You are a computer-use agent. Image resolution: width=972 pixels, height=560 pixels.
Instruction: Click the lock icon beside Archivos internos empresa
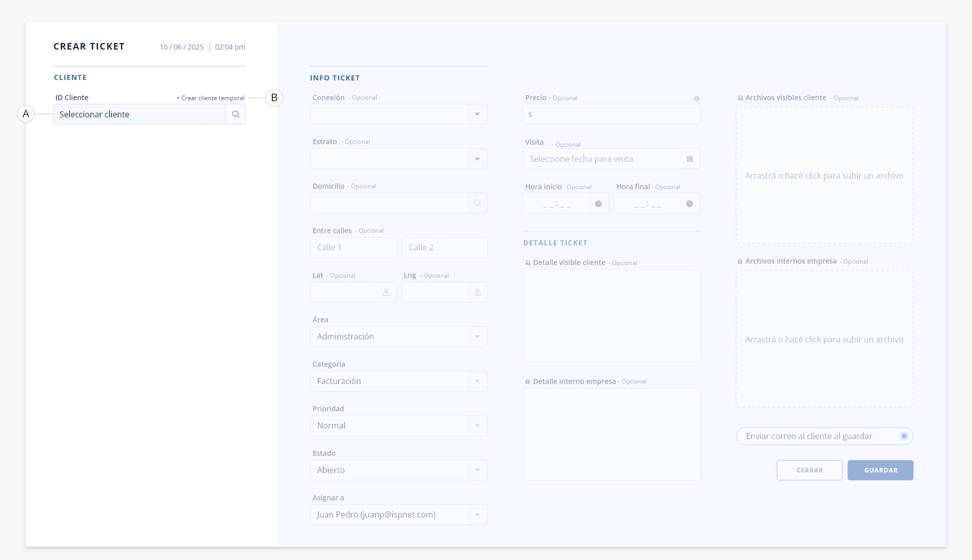point(740,262)
